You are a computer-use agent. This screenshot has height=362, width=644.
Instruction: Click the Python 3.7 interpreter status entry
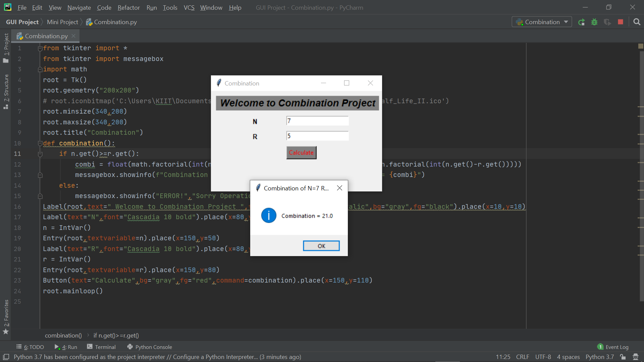600,357
